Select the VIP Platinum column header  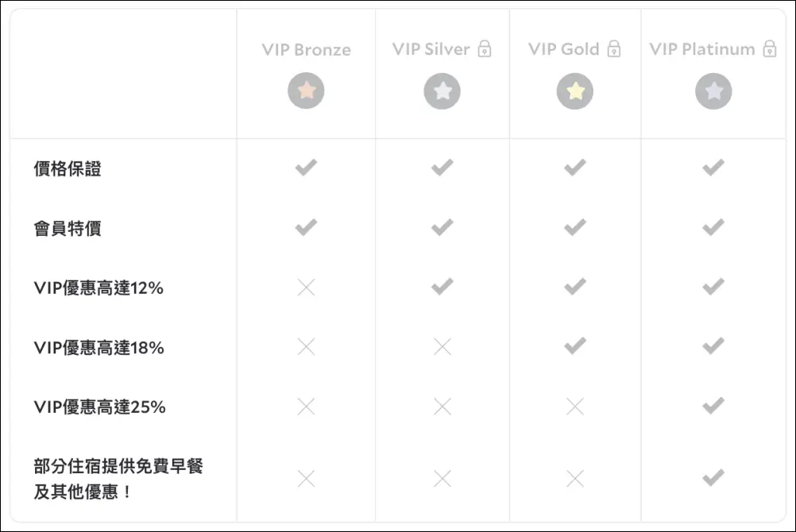pos(702,49)
